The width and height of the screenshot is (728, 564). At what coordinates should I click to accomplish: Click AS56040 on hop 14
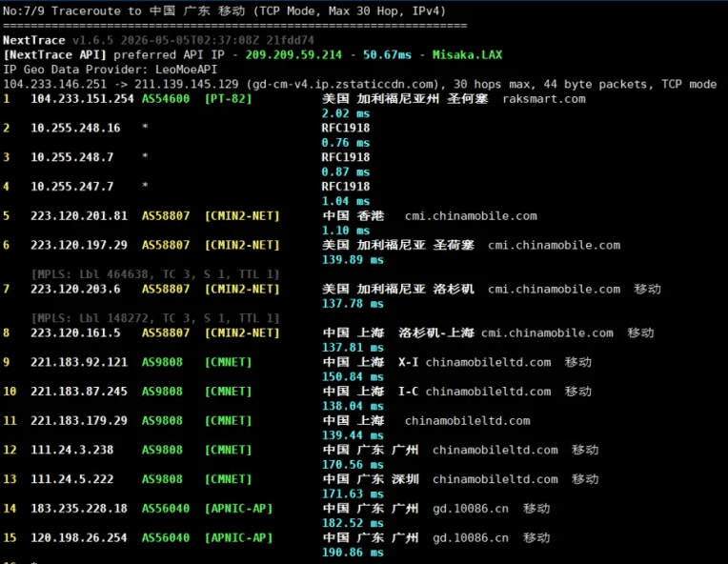166,509
